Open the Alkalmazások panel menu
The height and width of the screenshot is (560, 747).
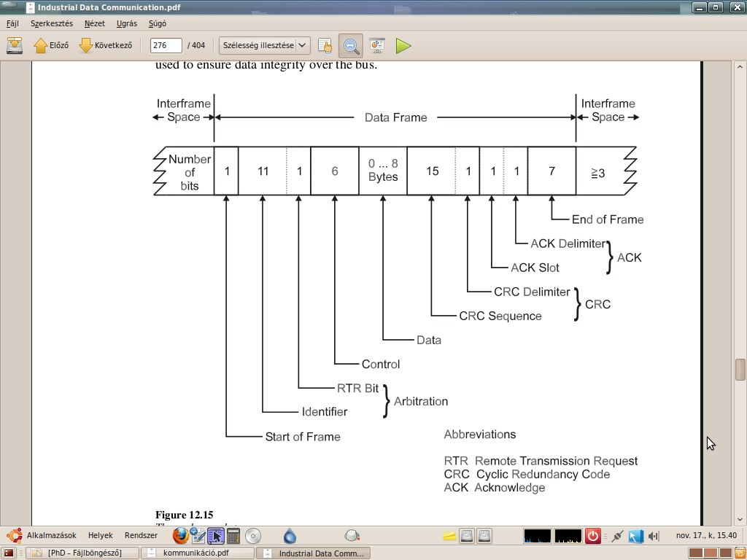[x=52, y=535]
